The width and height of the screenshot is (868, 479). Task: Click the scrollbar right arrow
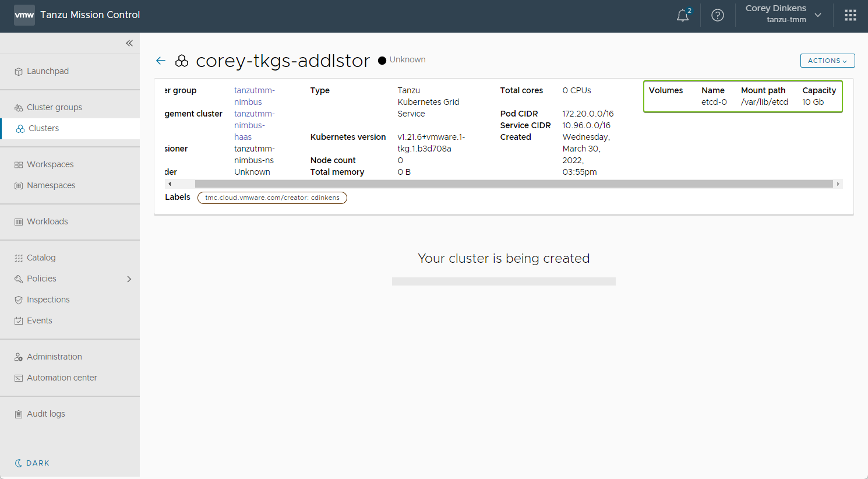pos(838,184)
